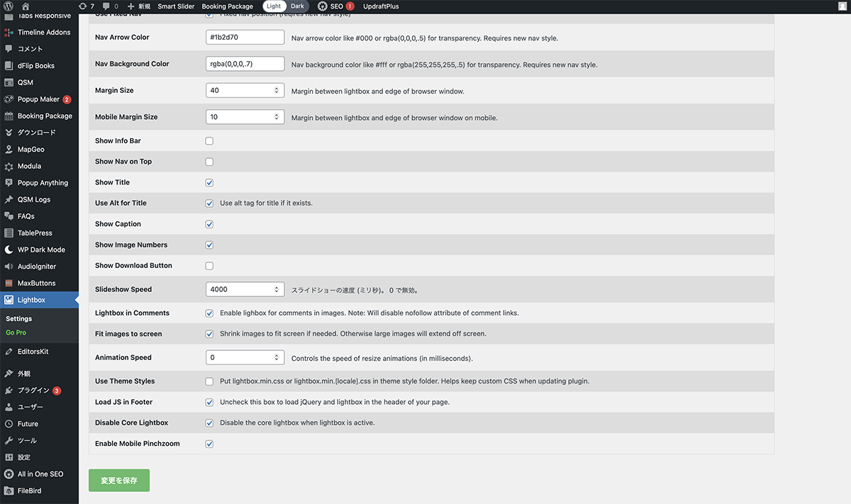The width and height of the screenshot is (851, 504).
Task: Open WP Dark Mode sidebar item
Action: click(40, 250)
